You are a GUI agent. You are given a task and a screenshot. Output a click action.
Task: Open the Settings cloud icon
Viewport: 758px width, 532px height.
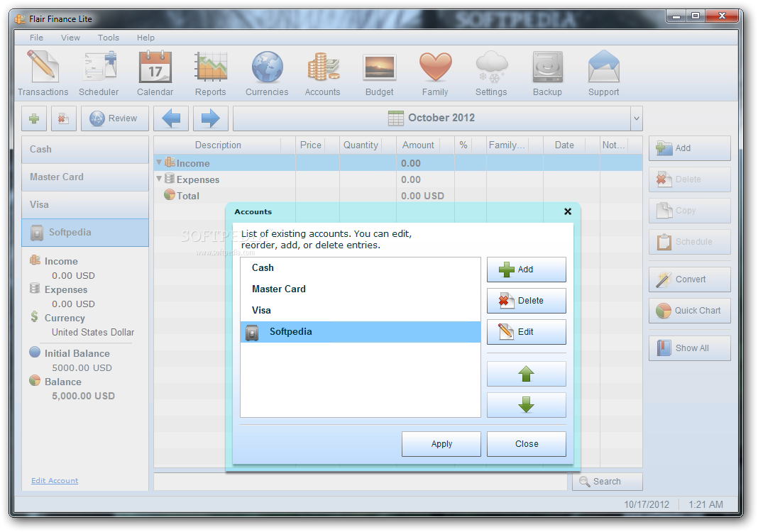pos(491,74)
